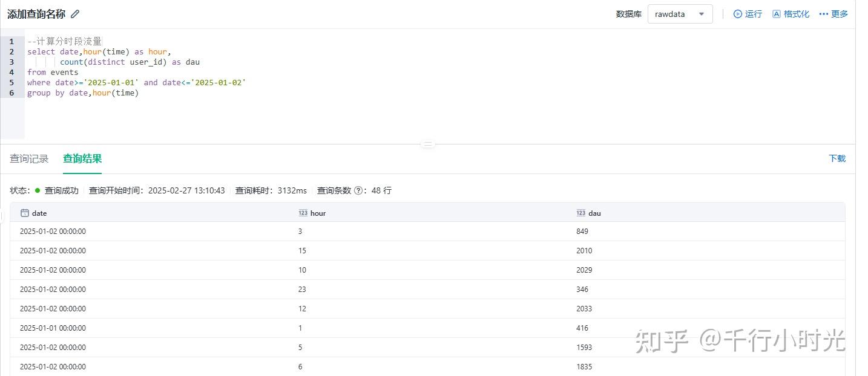Click the dropdown arrow in the database box

(702, 13)
